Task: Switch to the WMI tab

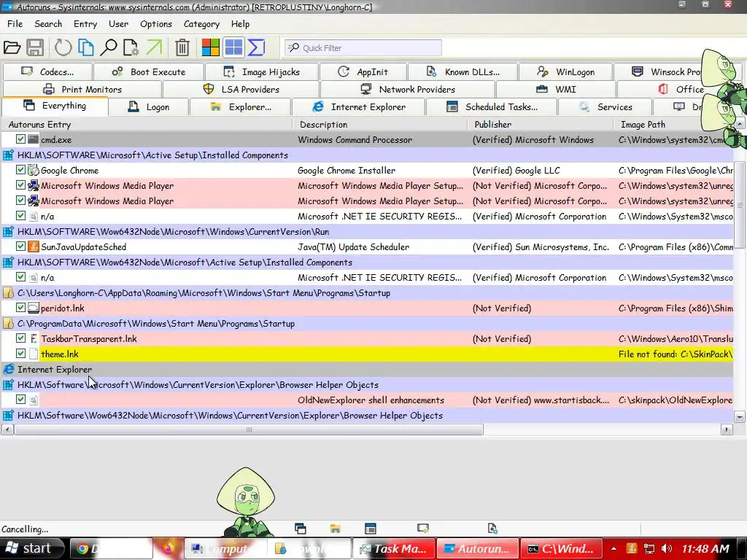Action: pos(556,89)
